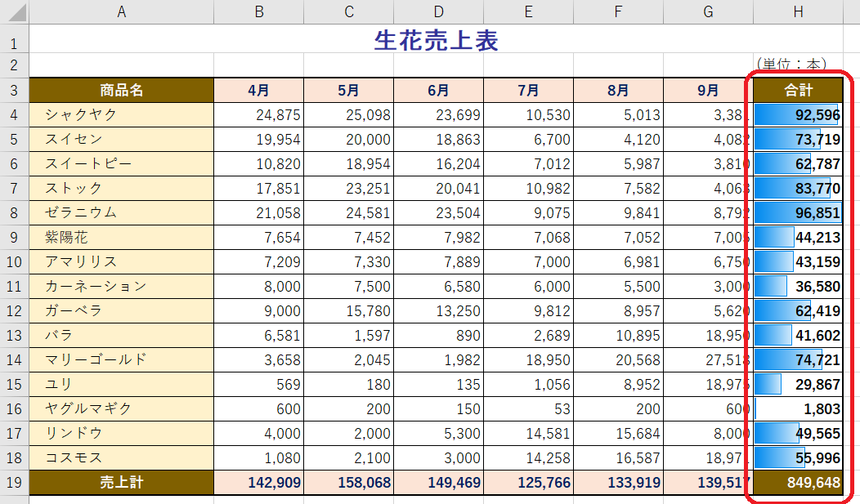Screen dimensions: 860x504
Task: Click the コスモス total data bar 55,996
Action: pos(798,457)
